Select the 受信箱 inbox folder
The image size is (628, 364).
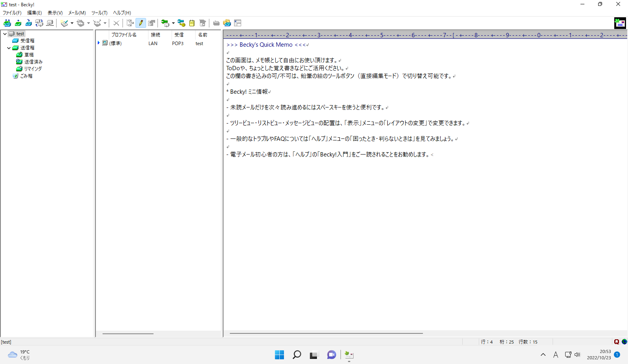pyautogui.click(x=27, y=41)
